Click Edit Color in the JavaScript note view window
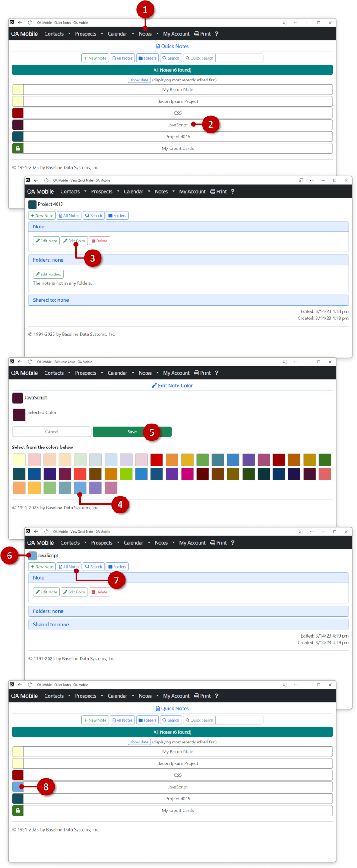The image size is (357, 868). pos(74,592)
